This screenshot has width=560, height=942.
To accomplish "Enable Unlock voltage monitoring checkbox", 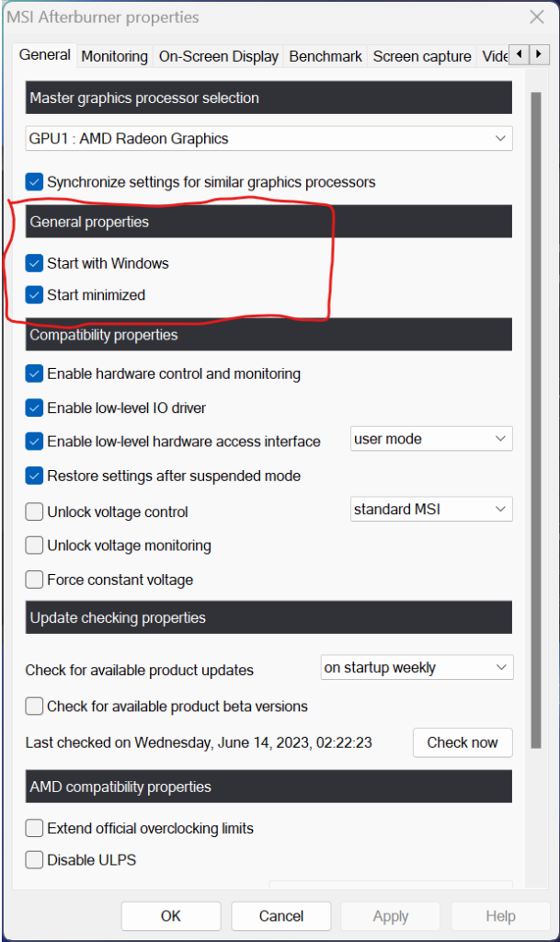I will 34,546.
